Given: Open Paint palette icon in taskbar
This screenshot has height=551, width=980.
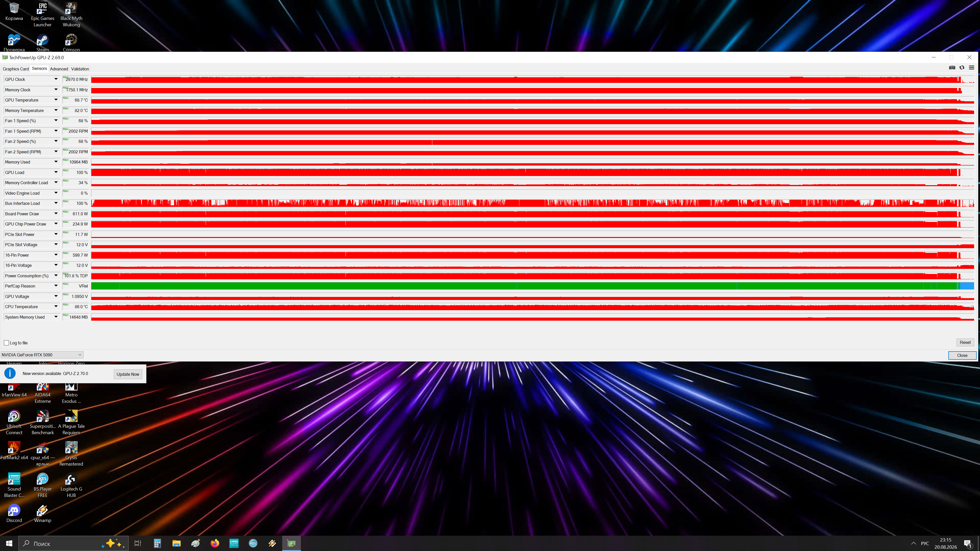Looking at the screenshot, I should click(x=195, y=543).
